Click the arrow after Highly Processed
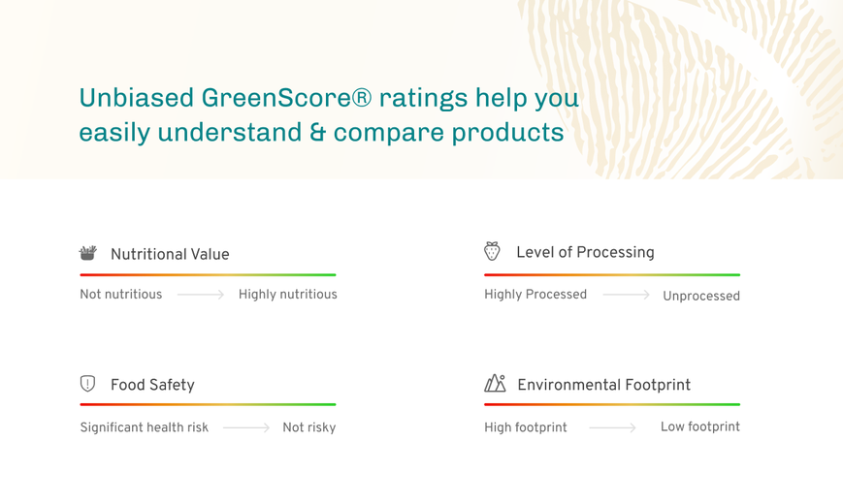The image size is (843, 504). tap(626, 295)
